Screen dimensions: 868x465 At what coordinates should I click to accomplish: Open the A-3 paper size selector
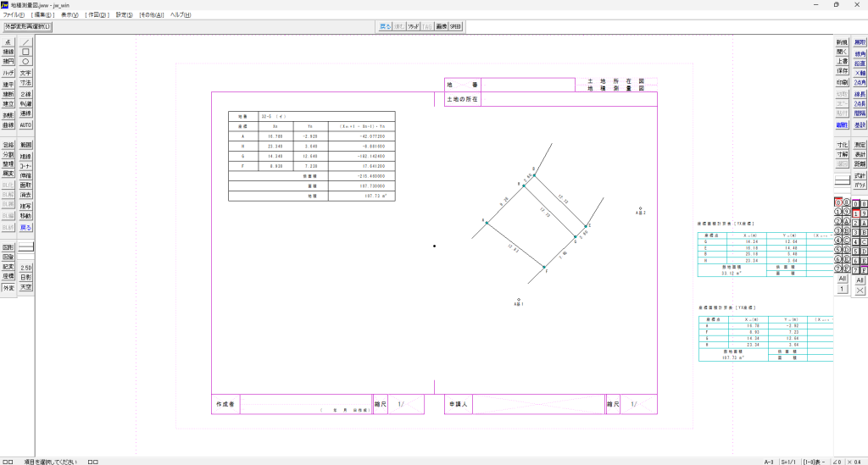click(768, 462)
